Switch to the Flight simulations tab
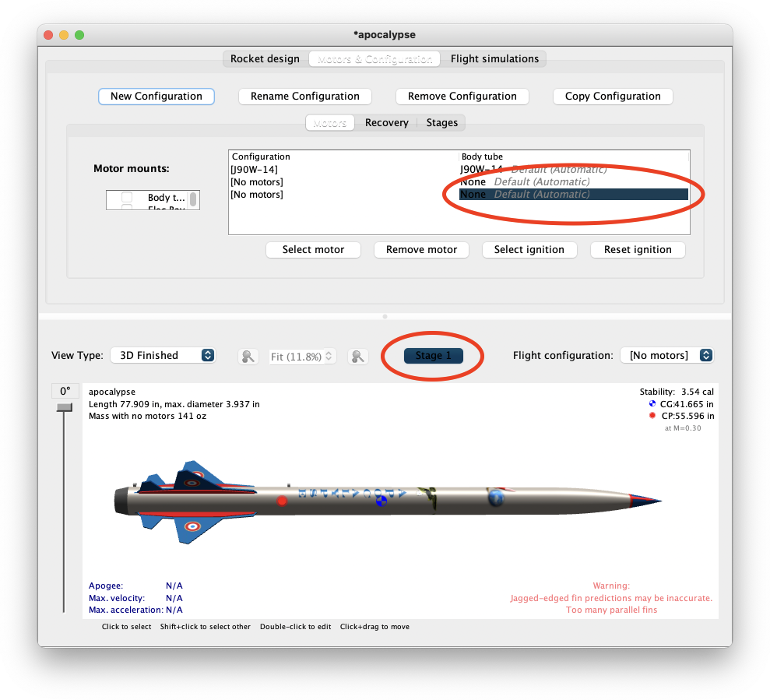Viewport: 770px width, 700px height. pos(496,58)
